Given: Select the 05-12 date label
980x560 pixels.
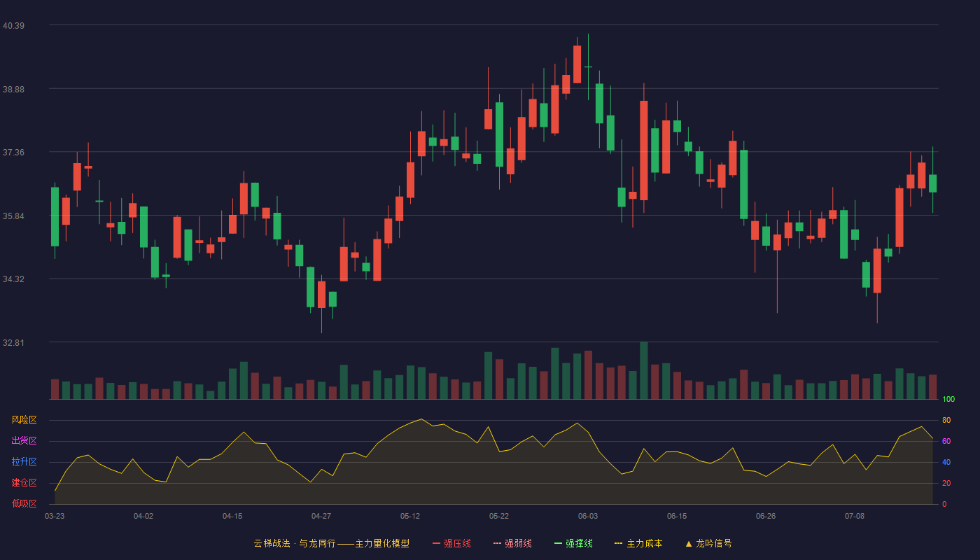Looking at the screenshot, I should click(410, 516).
